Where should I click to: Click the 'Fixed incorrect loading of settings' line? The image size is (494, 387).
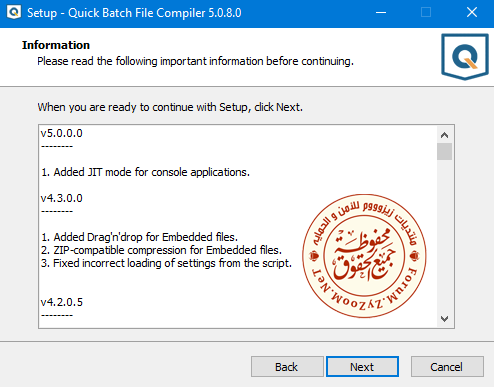tap(166, 263)
